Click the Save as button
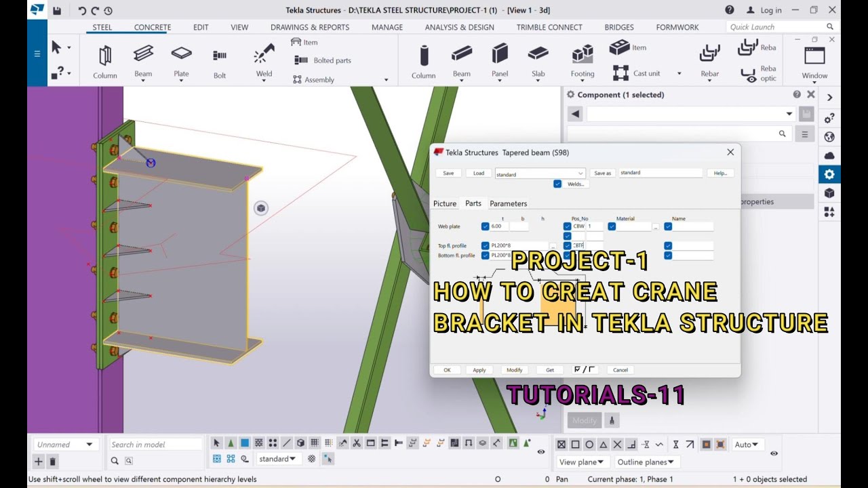Screen dimensions: 868x488 click(603, 173)
